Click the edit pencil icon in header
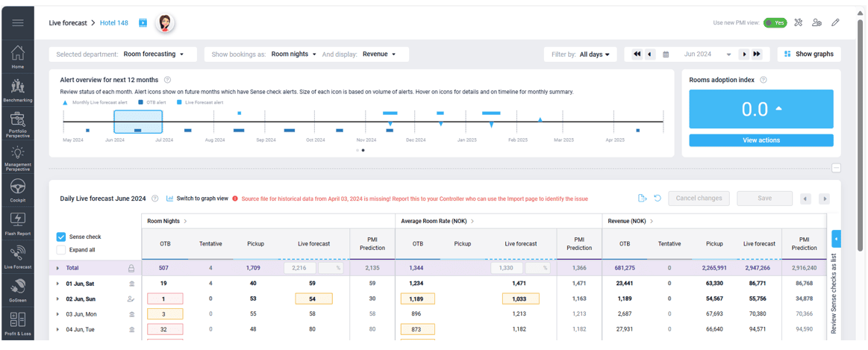 pyautogui.click(x=835, y=23)
